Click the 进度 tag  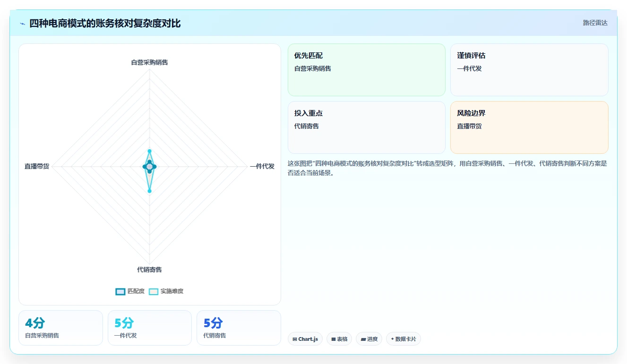click(369, 339)
